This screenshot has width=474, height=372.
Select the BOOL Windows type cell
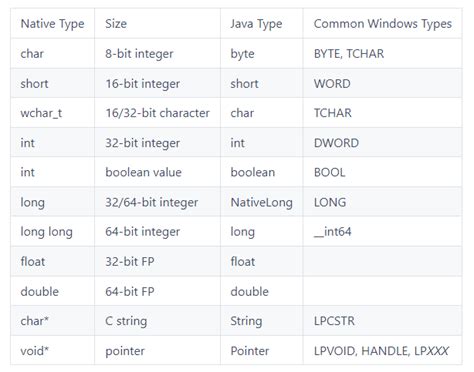point(382,172)
